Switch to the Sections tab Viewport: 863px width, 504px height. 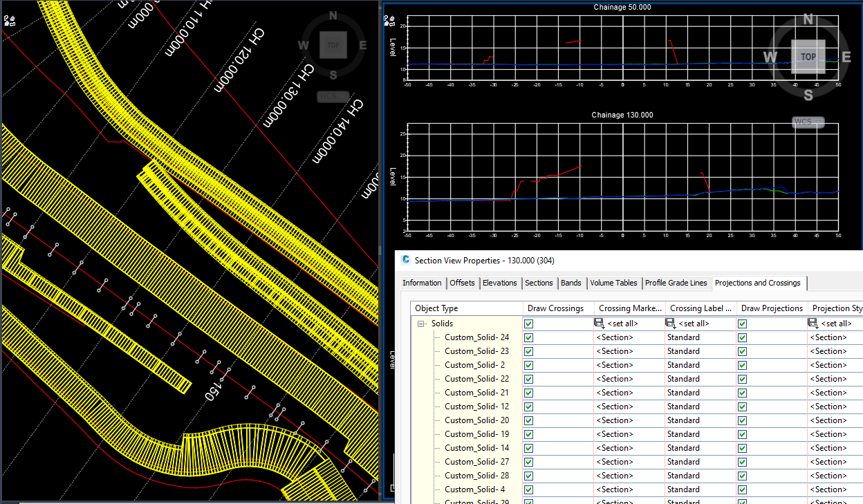(539, 283)
